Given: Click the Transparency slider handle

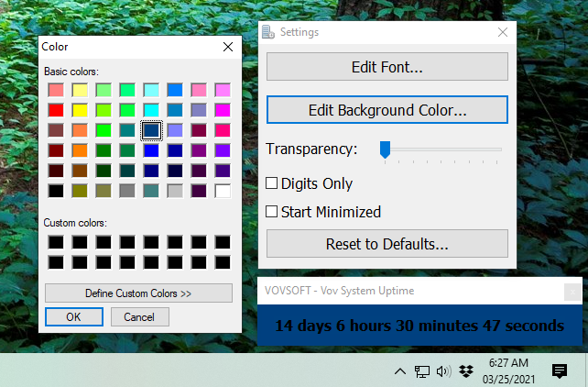Looking at the screenshot, I should [385, 150].
